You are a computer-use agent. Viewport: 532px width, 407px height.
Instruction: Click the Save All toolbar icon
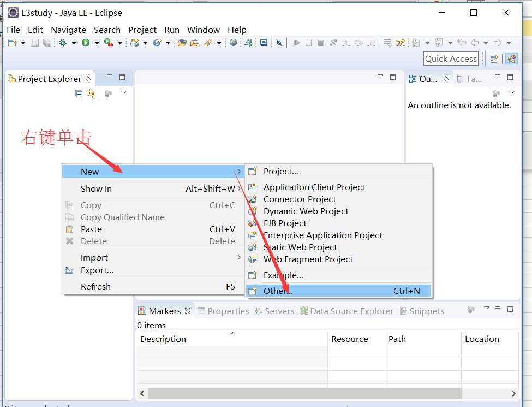tap(47, 43)
